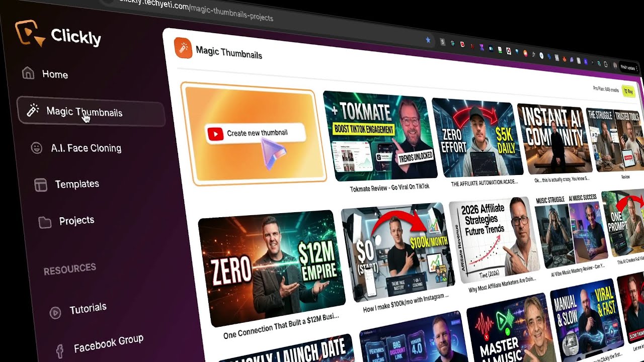Screen dimensions: 644x362
Task: Click the Facebook Group icon
Action: (59, 350)
